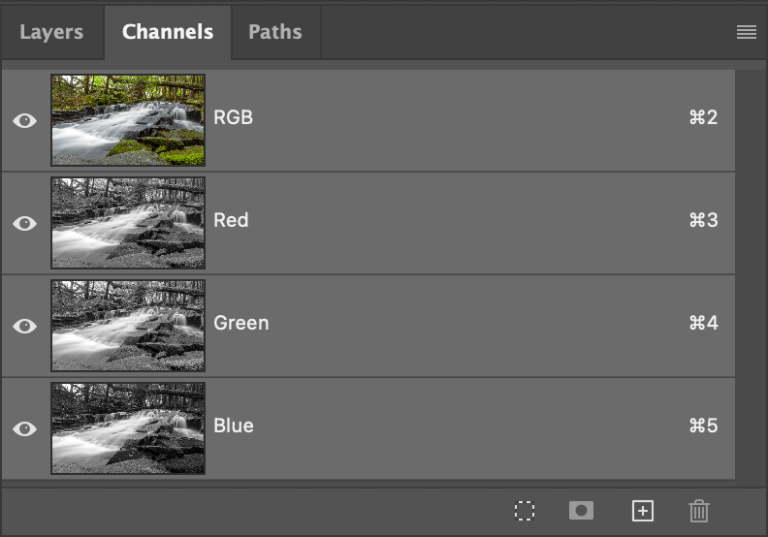Select the RGB channel name label

tap(233, 118)
